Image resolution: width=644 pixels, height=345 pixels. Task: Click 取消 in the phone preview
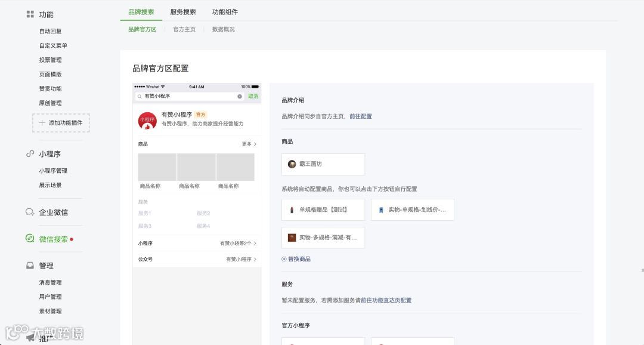(x=253, y=96)
